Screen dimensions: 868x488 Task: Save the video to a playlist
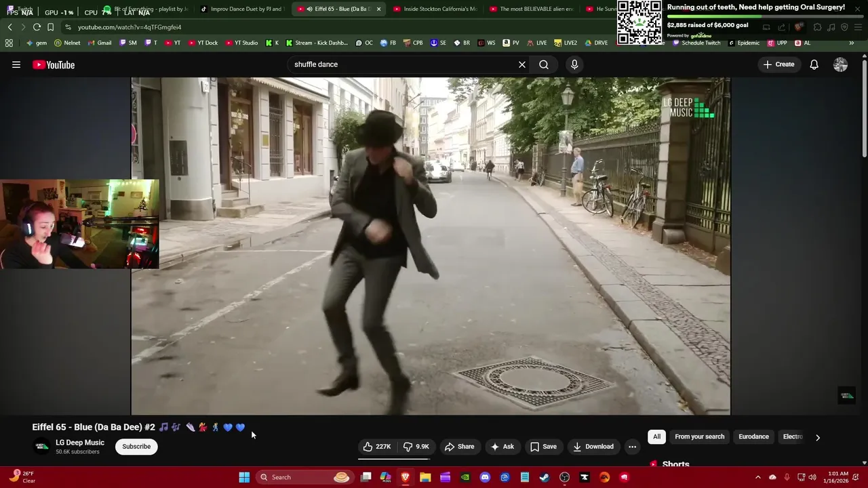click(543, 447)
